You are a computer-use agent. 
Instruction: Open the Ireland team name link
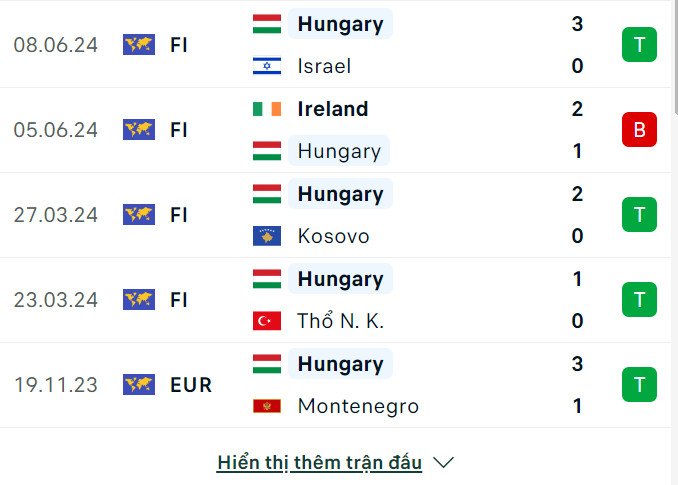(333, 109)
